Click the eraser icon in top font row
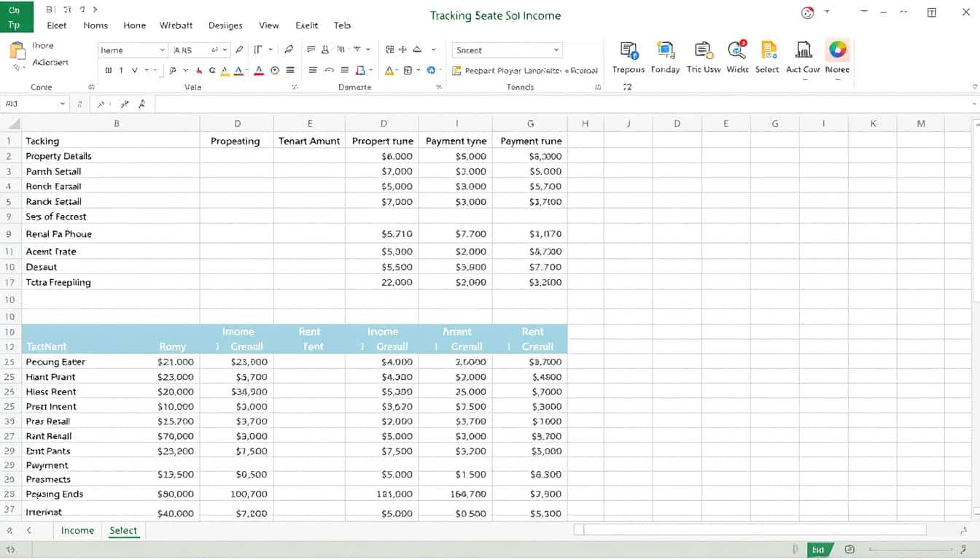This screenshot has height=560, width=980. (289, 50)
